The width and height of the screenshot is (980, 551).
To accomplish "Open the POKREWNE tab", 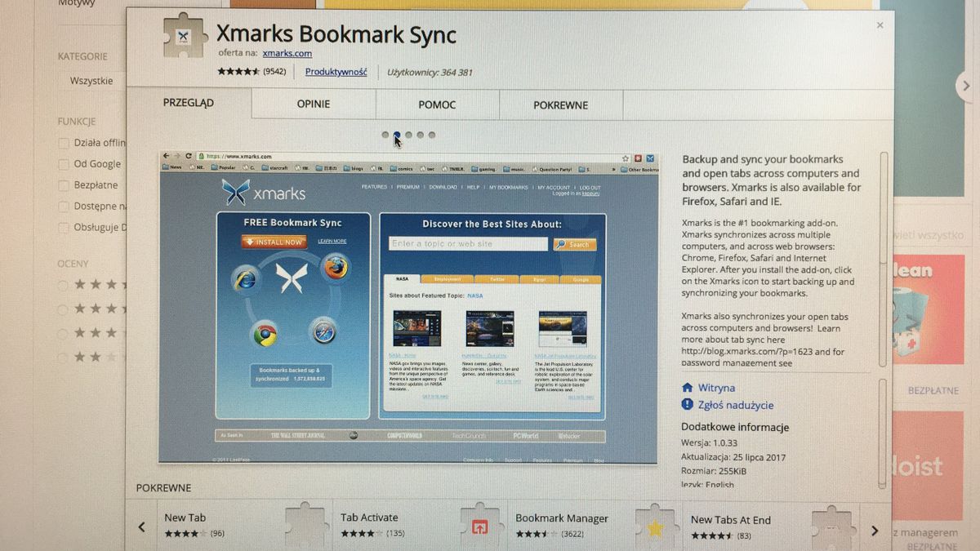I will coord(561,105).
